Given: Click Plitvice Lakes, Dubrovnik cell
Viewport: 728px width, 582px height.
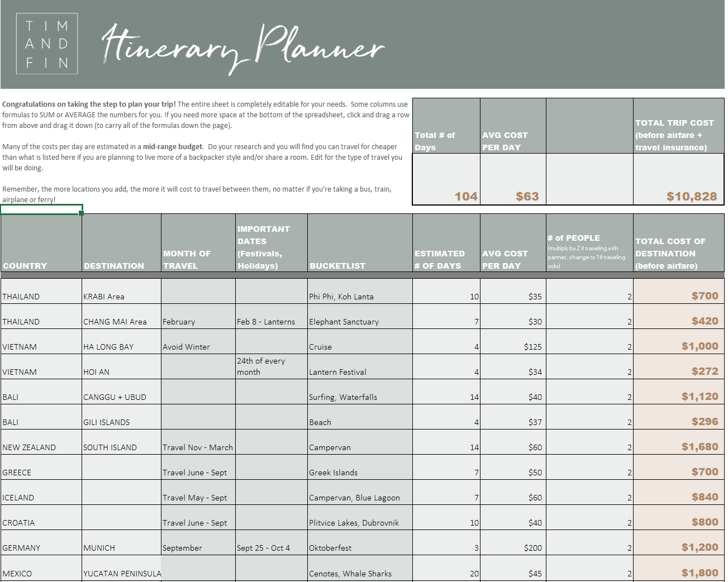Looking at the screenshot, I should 360,517.
